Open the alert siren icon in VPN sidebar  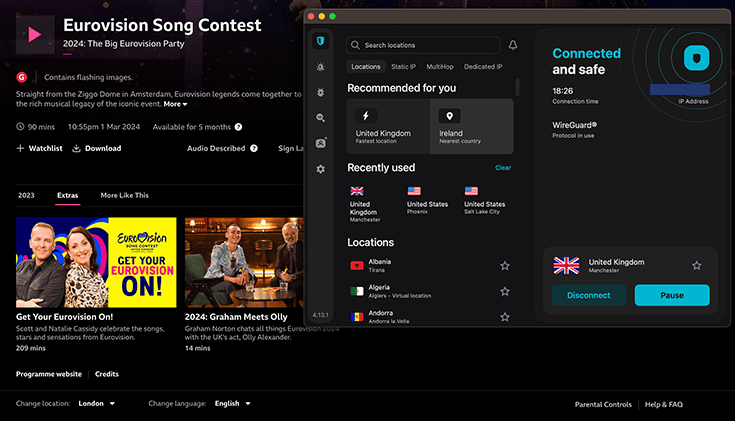coord(321,67)
